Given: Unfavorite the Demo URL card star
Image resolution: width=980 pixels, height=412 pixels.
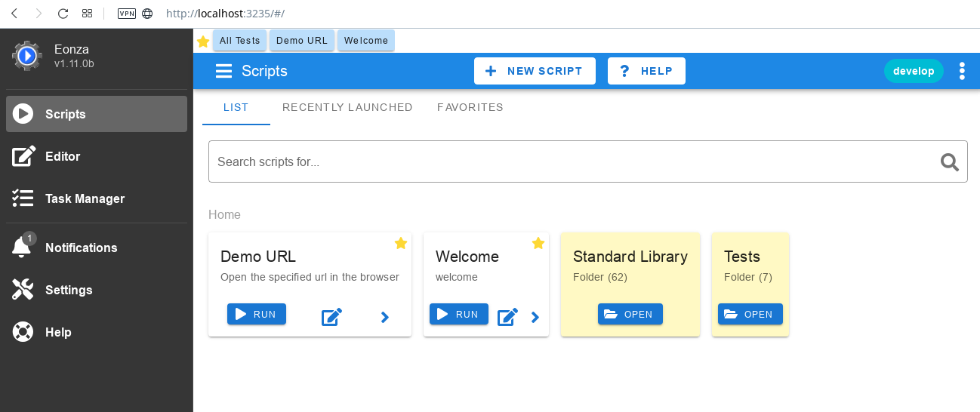Looking at the screenshot, I should click(401, 243).
